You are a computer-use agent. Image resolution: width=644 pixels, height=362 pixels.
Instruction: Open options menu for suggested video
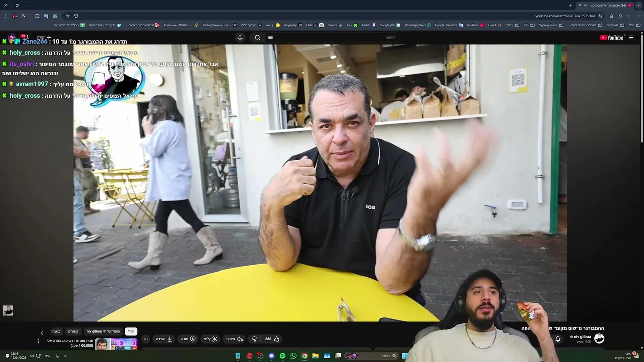click(x=38, y=341)
